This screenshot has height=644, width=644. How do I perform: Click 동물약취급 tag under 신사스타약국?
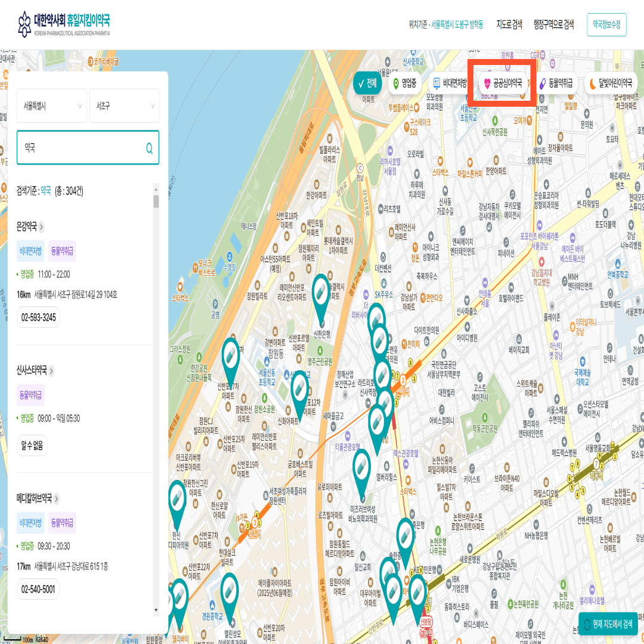coord(31,395)
